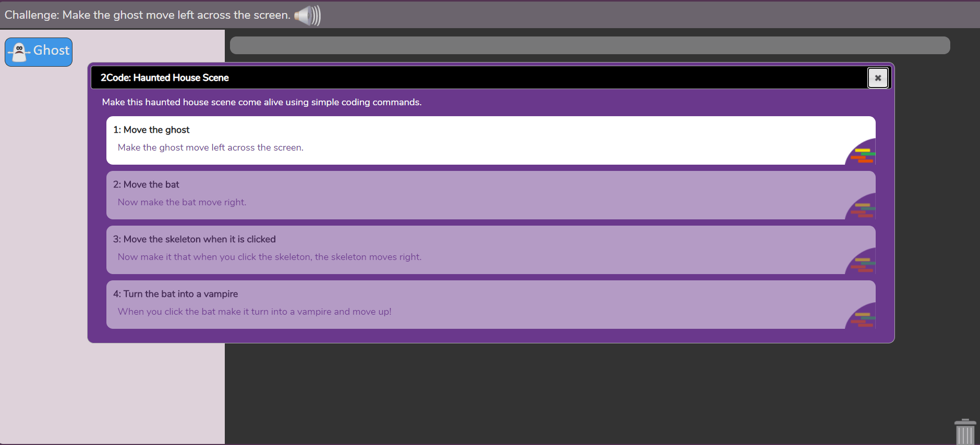Close the Haunted House Scene dialog
Viewport: 980px width, 445px height.
(878, 78)
